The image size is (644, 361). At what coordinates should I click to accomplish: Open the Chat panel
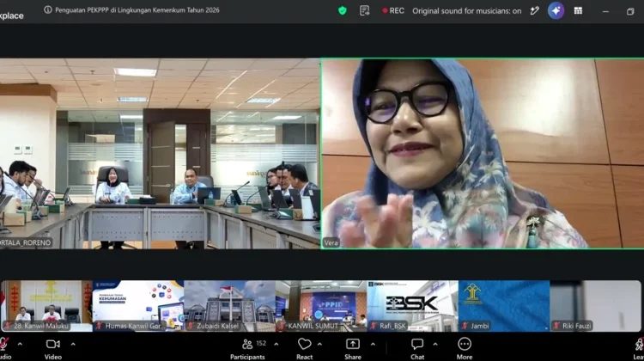coord(417,349)
